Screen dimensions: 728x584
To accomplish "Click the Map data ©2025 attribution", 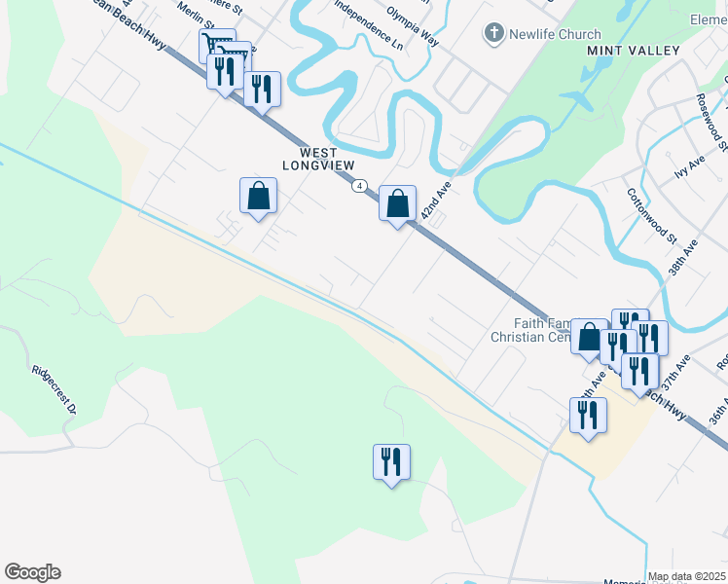I will pos(685,576).
